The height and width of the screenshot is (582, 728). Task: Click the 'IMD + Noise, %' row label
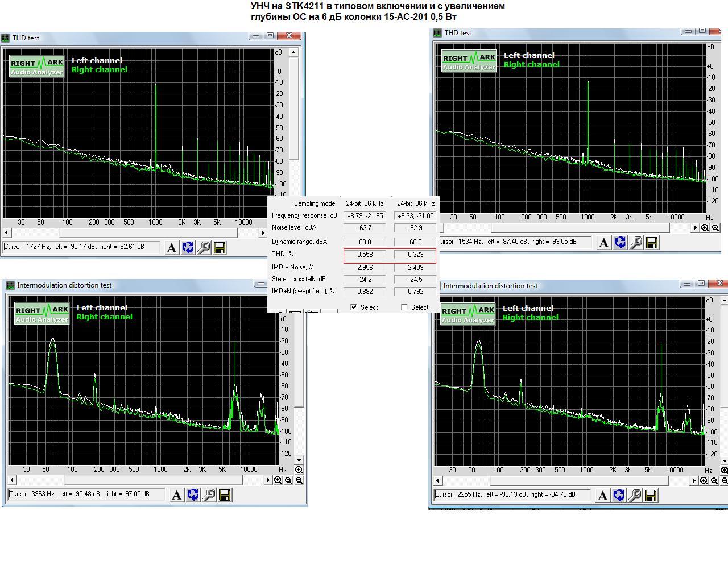(293, 267)
